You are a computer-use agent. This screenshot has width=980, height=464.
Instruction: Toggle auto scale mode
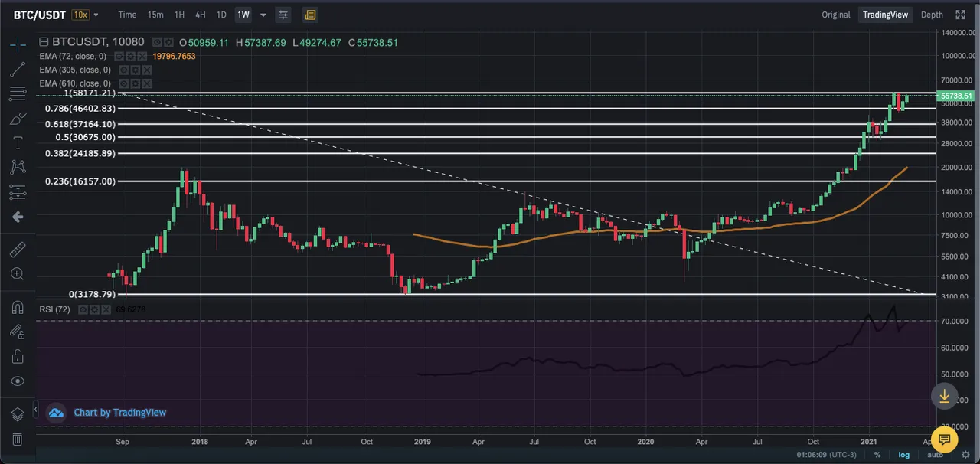(935, 455)
